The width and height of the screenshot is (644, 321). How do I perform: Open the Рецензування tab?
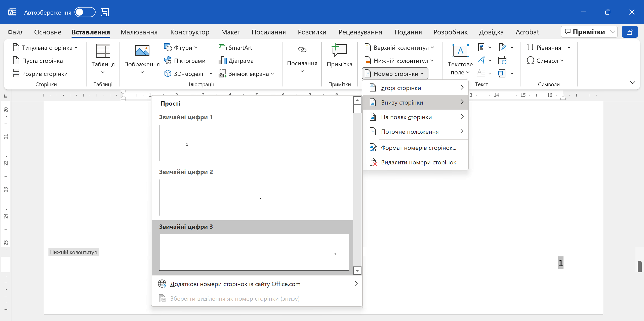(x=360, y=32)
